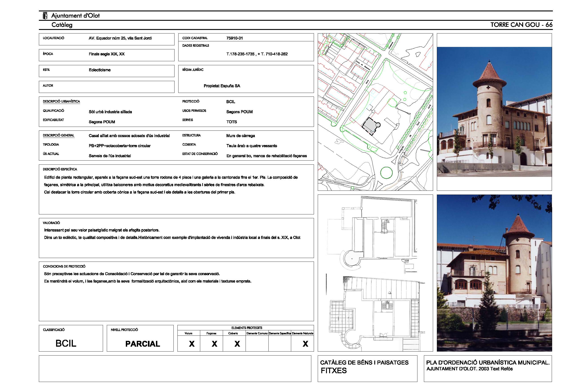The width and height of the screenshot is (562, 392).
Task: Click the Catàleg header label
Action: [x=62, y=25]
